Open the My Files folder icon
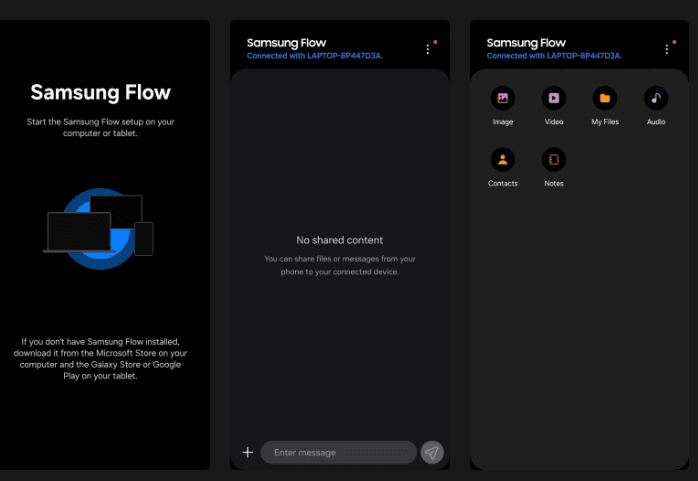The width and height of the screenshot is (698, 481). (604, 98)
